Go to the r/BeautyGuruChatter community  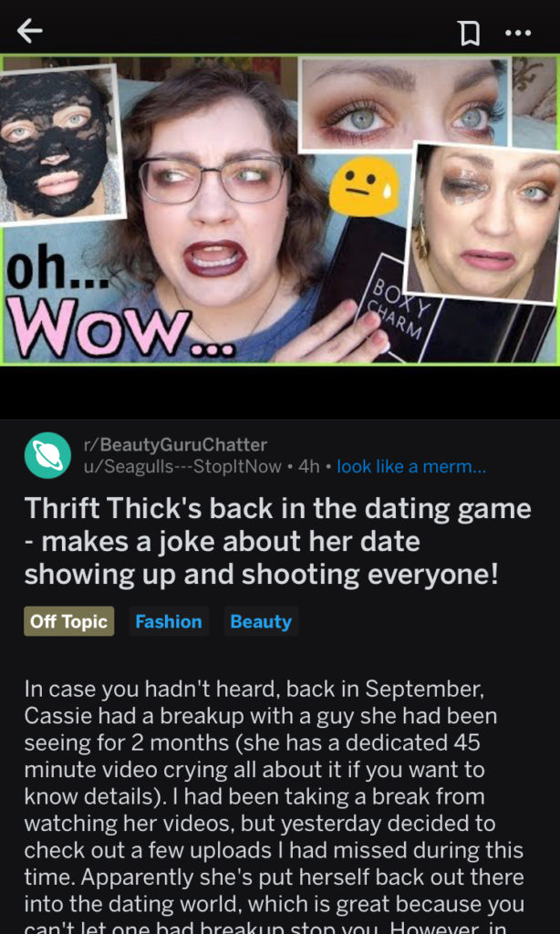175,444
